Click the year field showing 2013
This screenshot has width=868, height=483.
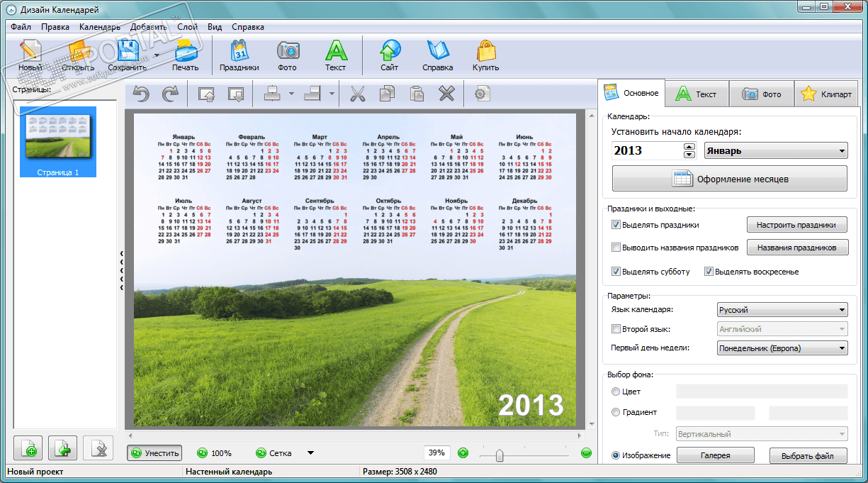click(646, 150)
